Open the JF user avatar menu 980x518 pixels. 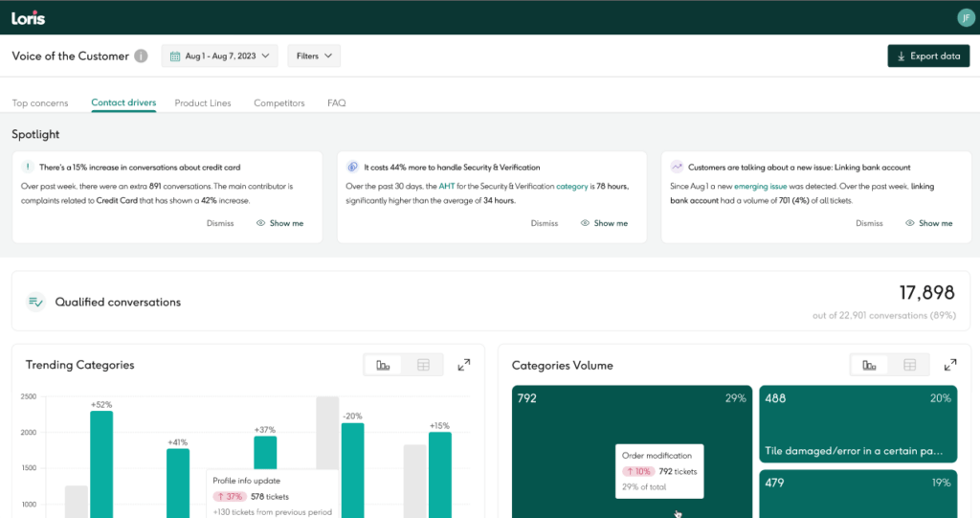pos(964,17)
